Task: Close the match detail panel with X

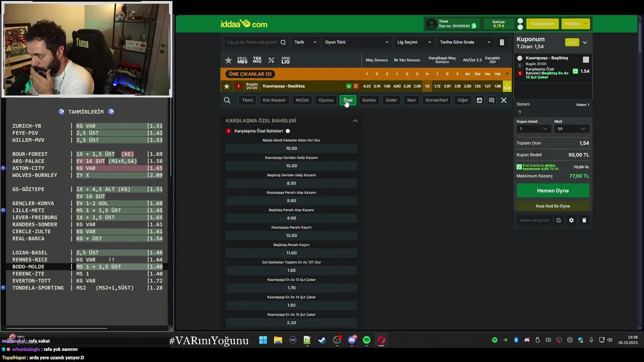Action: [504, 101]
